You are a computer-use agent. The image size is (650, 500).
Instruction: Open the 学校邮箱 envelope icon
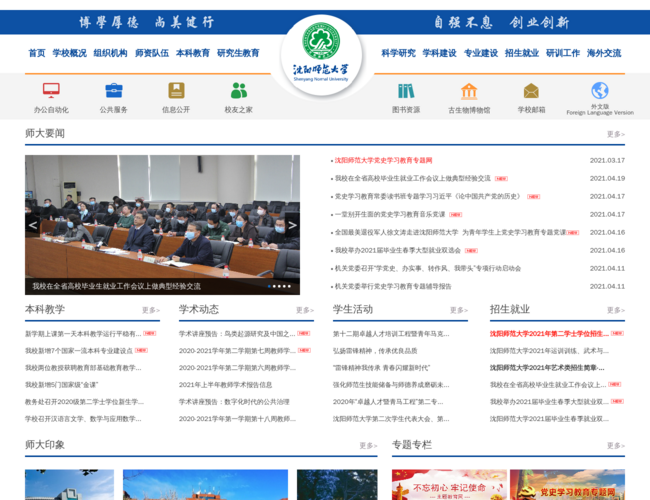point(531,91)
